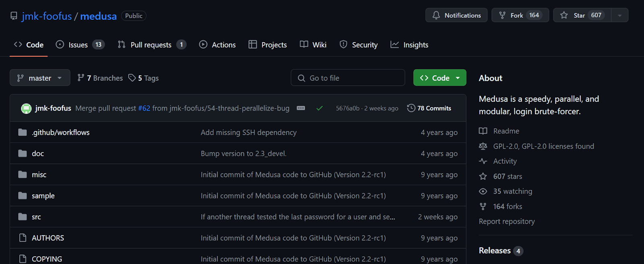Screen dimensions: 644x264
Task: Open the Pull requests tab
Action: [x=152, y=45]
